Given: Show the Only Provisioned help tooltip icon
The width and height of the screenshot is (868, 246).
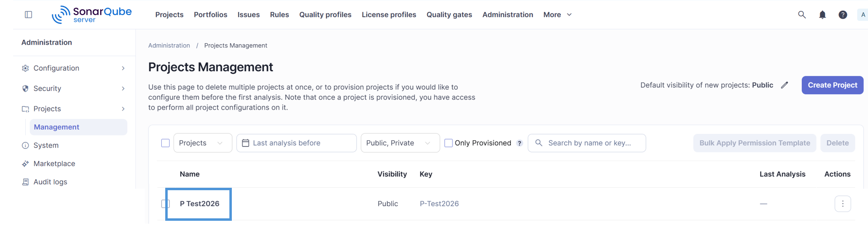Looking at the screenshot, I should click(520, 143).
